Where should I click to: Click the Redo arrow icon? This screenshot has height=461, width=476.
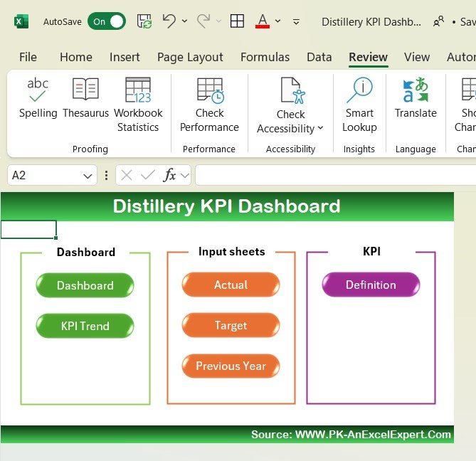(x=203, y=21)
